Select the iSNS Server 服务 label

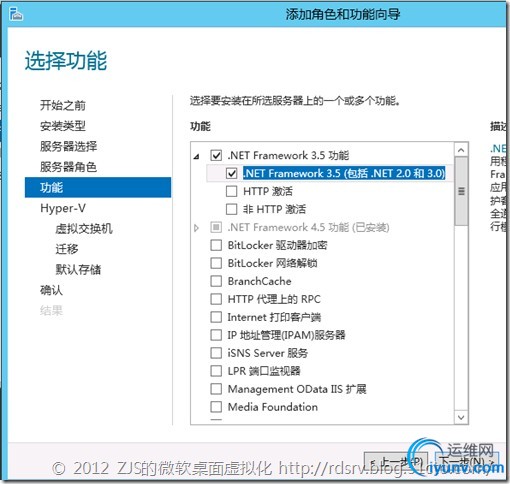[x=267, y=353]
